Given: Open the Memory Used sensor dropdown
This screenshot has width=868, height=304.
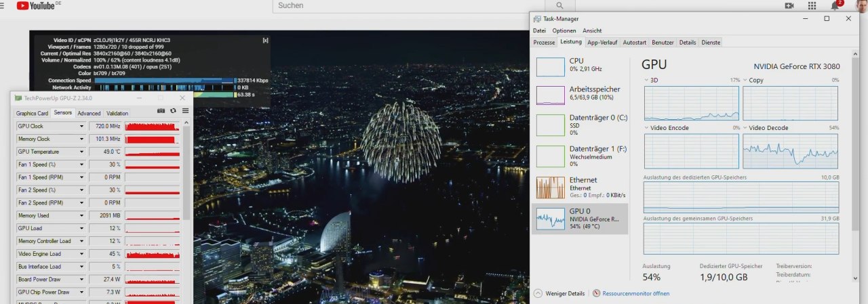Looking at the screenshot, I should (81, 215).
